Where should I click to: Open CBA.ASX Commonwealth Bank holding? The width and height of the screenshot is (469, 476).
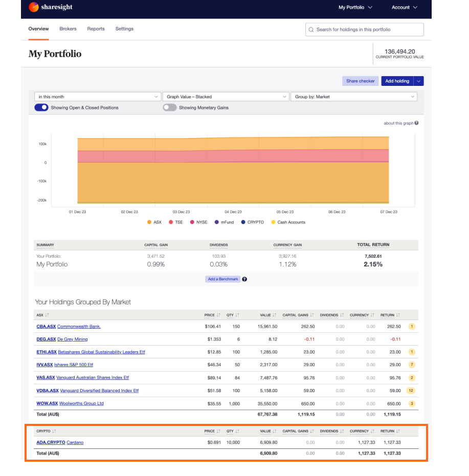[69, 327]
